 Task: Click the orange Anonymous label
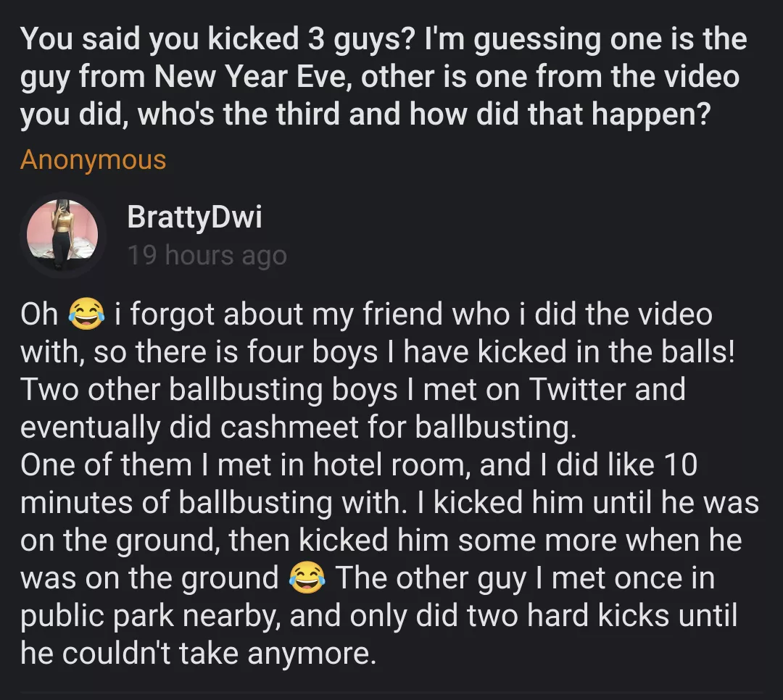coord(93,159)
